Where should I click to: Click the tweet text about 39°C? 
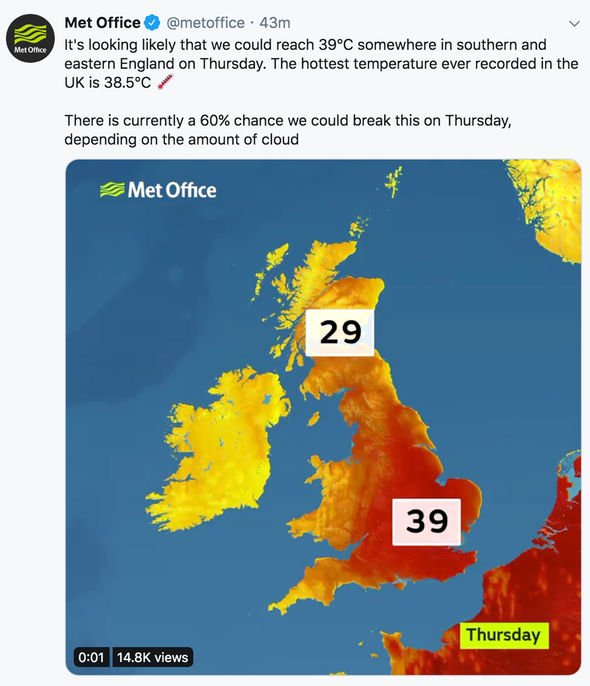pyautogui.click(x=321, y=63)
